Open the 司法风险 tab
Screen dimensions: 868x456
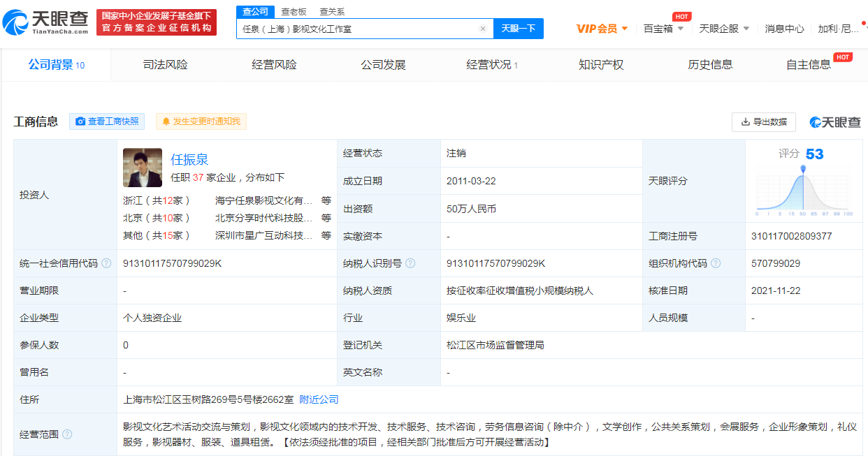(x=166, y=65)
